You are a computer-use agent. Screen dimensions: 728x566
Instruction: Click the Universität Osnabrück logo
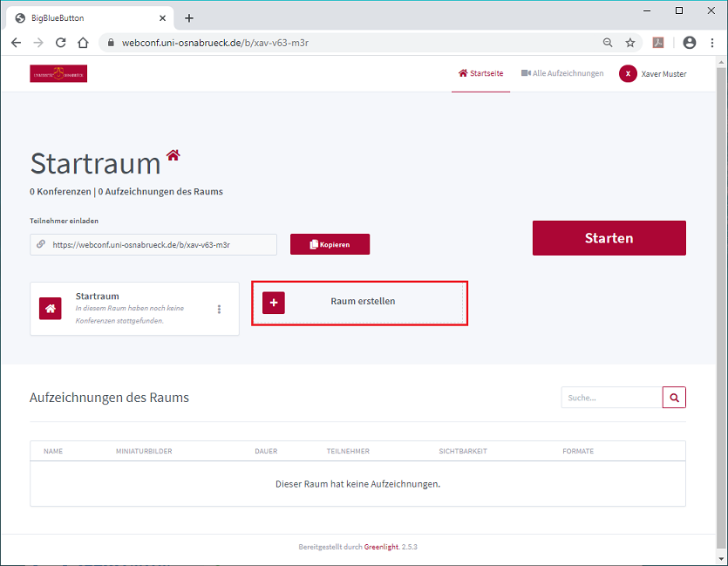(58, 73)
